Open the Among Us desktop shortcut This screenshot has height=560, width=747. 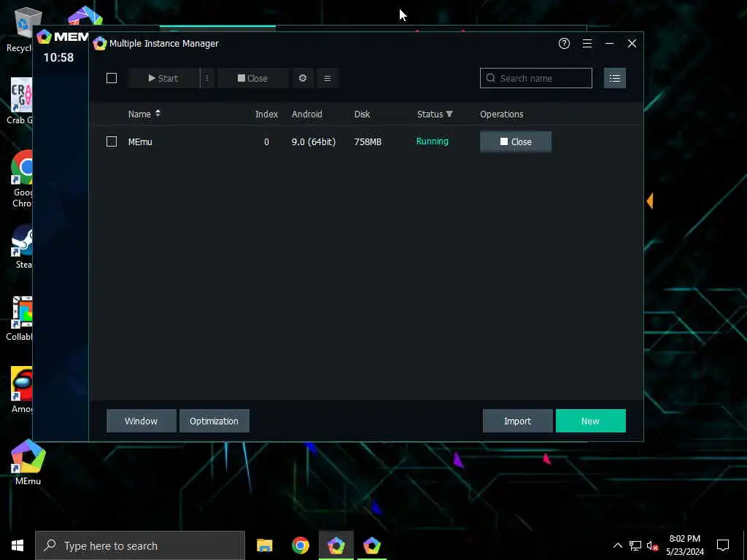point(21,391)
